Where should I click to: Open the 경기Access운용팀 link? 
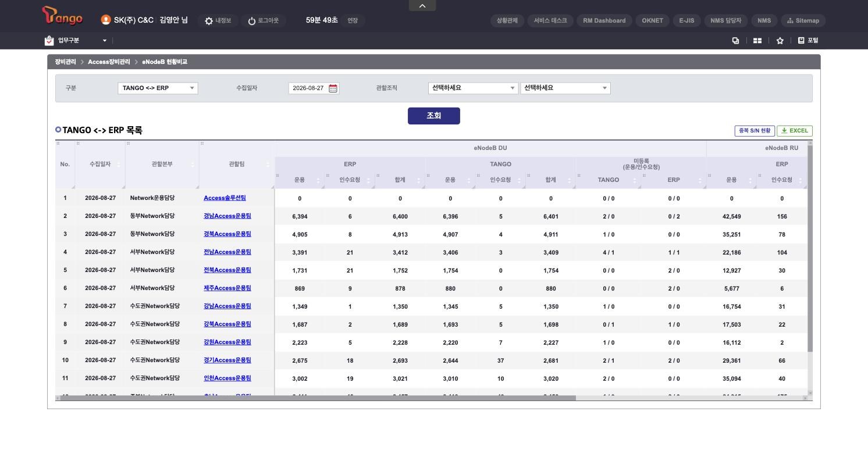click(x=227, y=360)
